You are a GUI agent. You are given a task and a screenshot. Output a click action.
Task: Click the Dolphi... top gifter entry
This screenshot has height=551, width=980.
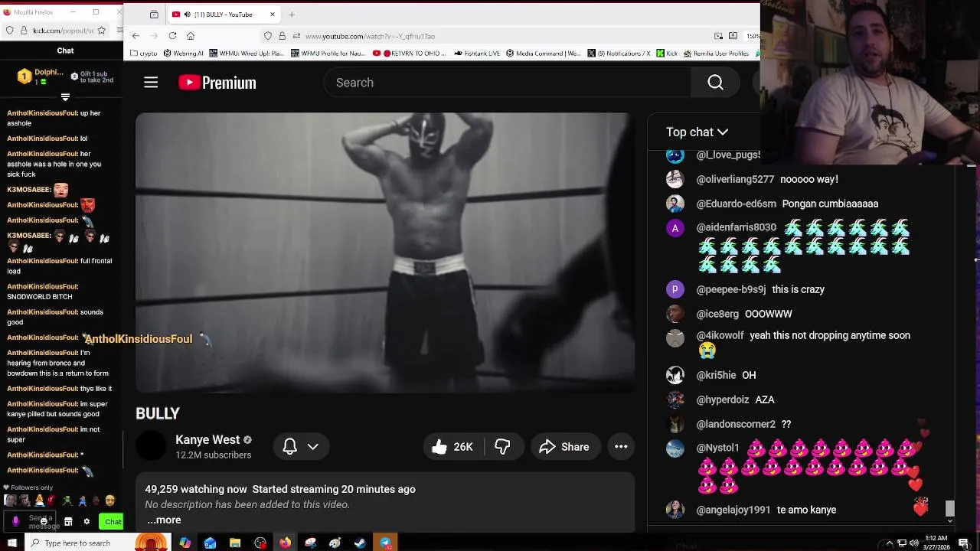point(40,77)
